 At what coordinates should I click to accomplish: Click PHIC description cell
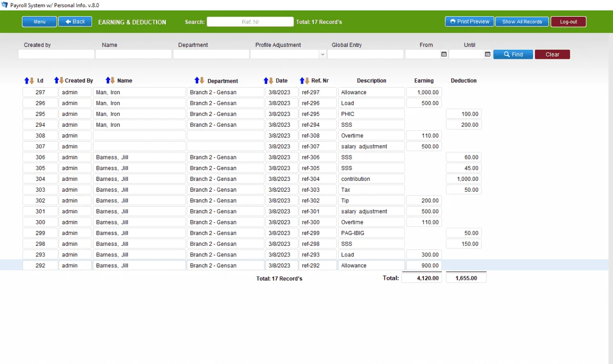(x=371, y=114)
